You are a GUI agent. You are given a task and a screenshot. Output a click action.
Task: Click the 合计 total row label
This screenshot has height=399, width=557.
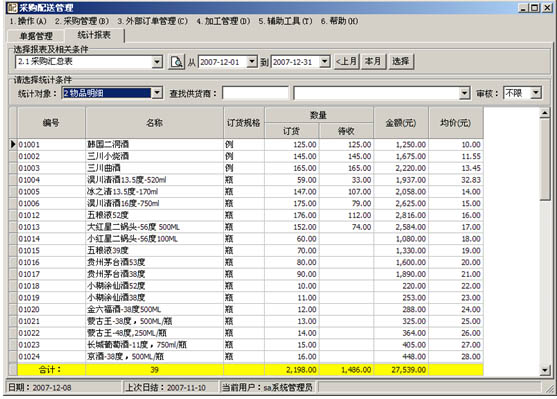[x=50, y=370]
